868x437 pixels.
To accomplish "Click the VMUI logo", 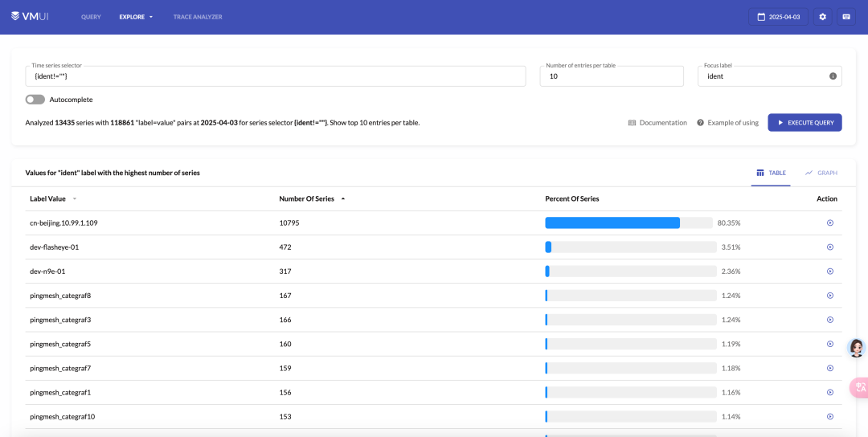I will point(30,17).
